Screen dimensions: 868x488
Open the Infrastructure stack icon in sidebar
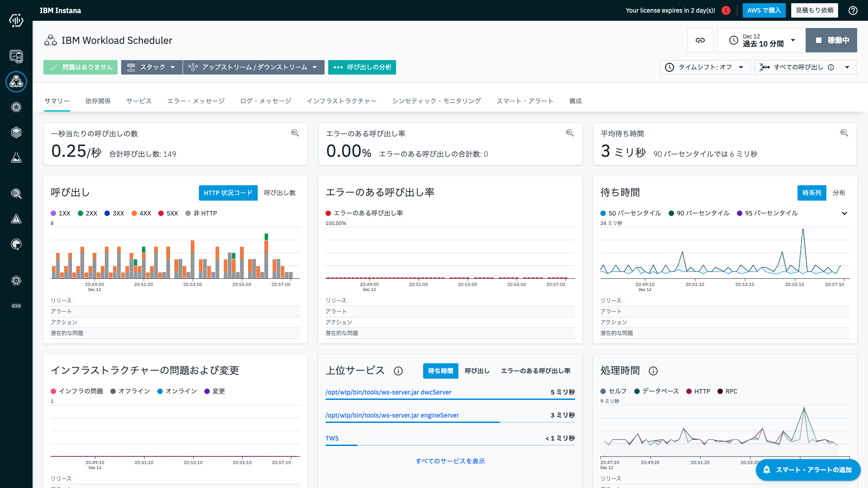pyautogui.click(x=16, y=132)
